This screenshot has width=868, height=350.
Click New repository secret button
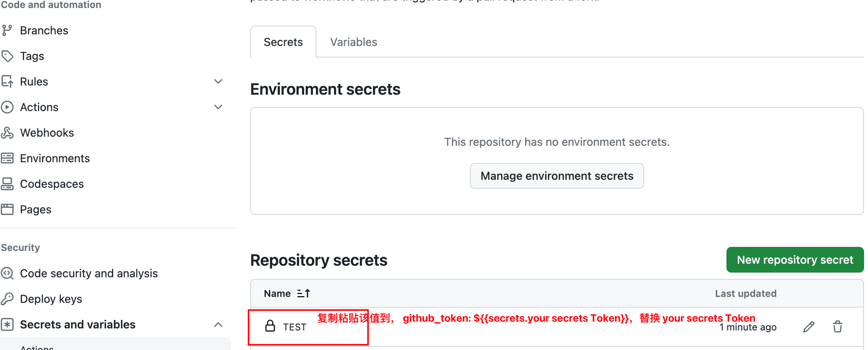click(x=795, y=260)
